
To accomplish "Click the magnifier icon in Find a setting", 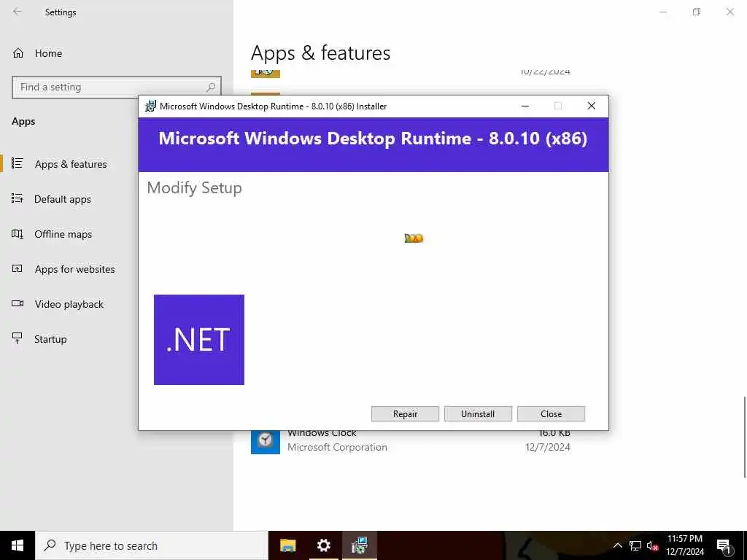I will (x=211, y=87).
